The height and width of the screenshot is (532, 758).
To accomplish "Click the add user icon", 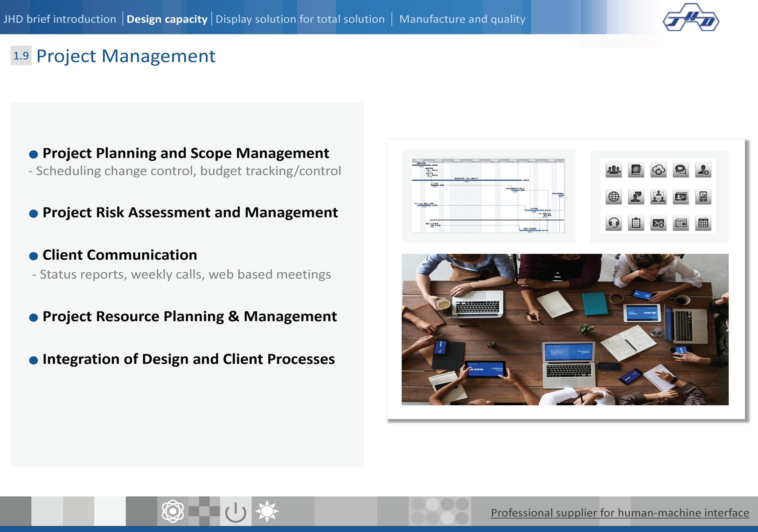I will 703,170.
